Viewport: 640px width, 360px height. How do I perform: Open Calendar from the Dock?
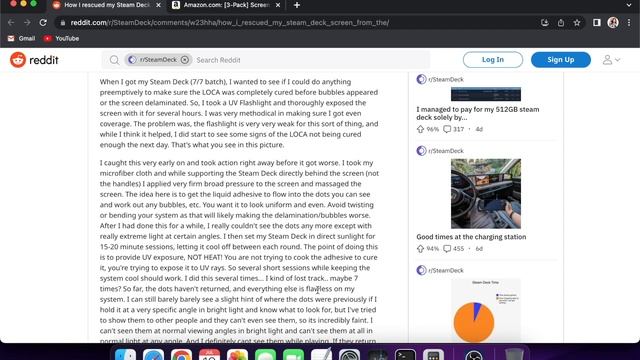click(x=209, y=354)
